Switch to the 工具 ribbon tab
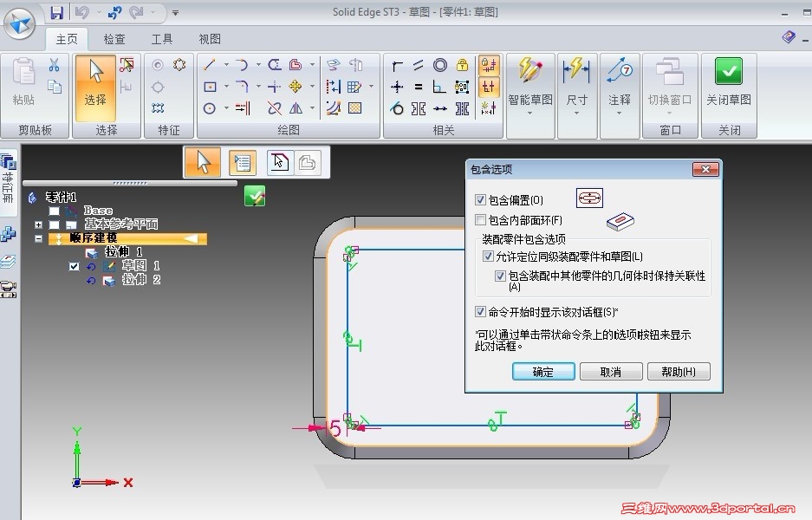Viewport: 812px width, 520px height. point(161,39)
